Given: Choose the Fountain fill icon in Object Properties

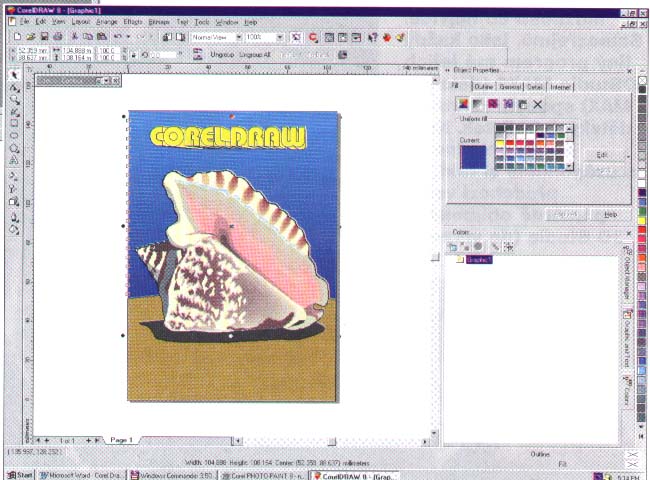Looking at the screenshot, I should pos(477,104).
